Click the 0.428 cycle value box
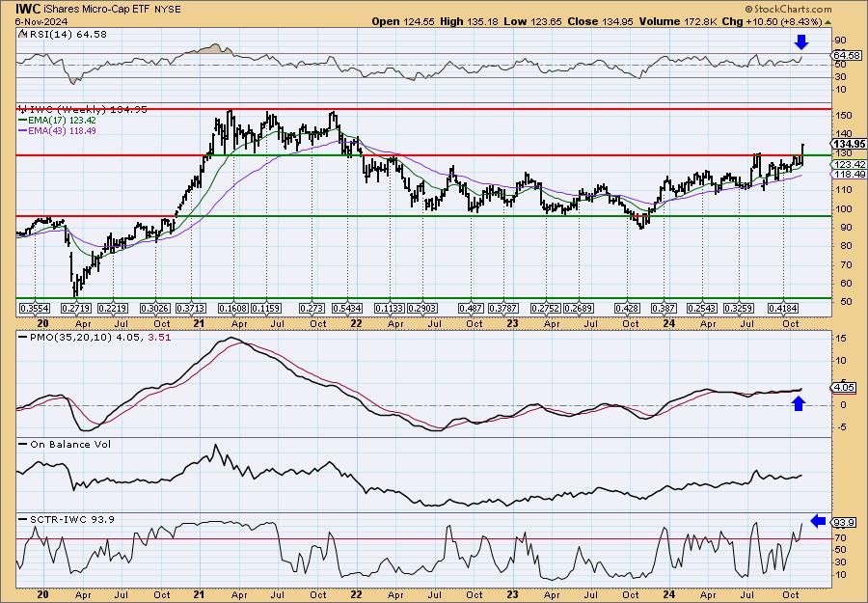Screen dimensions: 868x603 coord(628,308)
